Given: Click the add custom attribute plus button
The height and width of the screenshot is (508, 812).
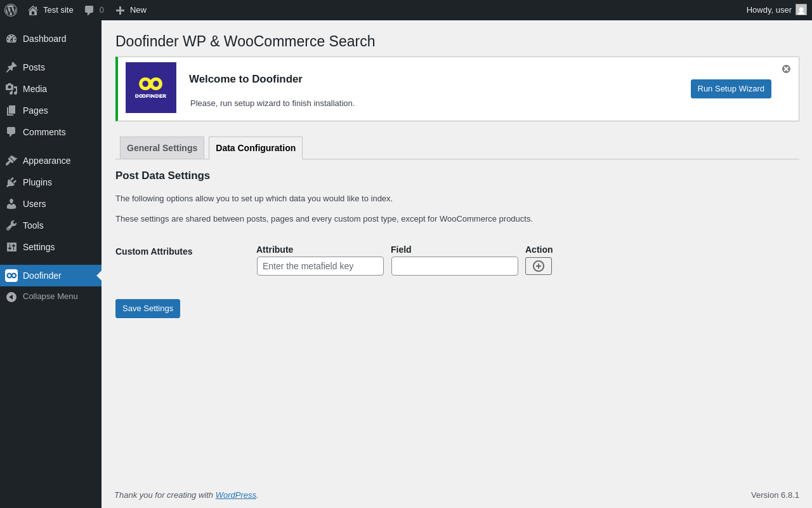Looking at the screenshot, I should [x=539, y=266].
